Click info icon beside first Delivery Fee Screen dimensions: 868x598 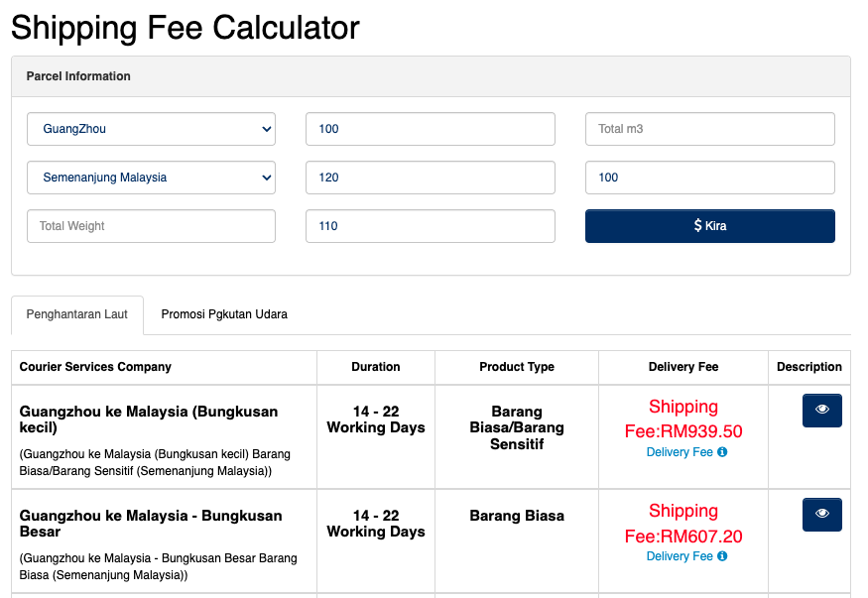coord(722,452)
